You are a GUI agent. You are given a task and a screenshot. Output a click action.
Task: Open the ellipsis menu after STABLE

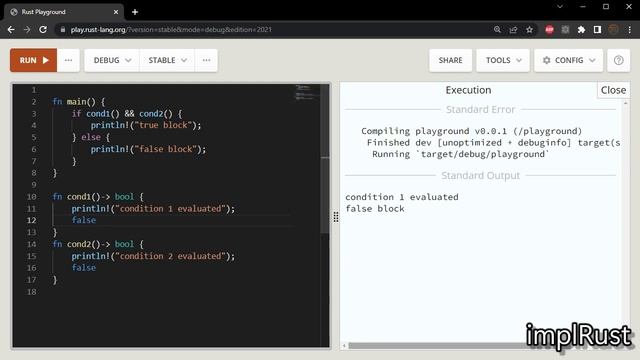(x=206, y=60)
